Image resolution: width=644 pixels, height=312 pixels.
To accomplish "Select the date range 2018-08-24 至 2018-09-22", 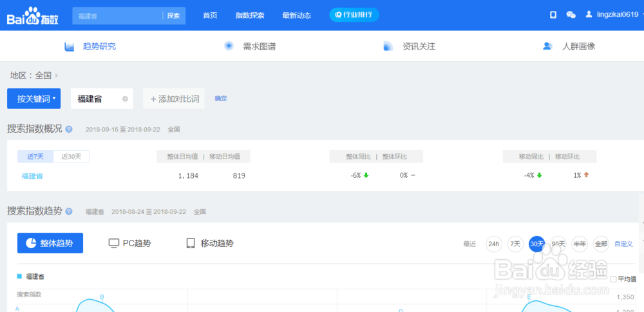I will point(148,211).
